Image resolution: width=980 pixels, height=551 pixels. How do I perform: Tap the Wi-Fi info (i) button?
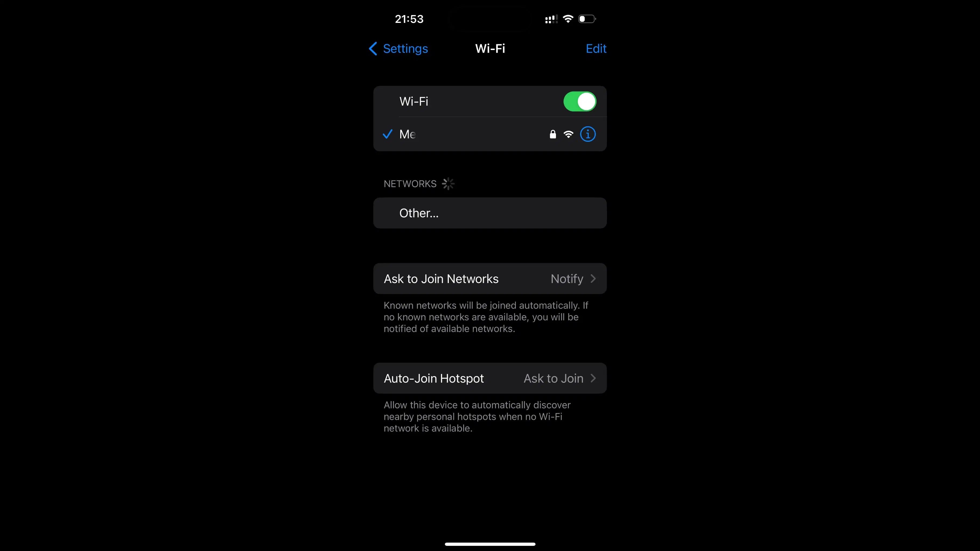click(587, 134)
